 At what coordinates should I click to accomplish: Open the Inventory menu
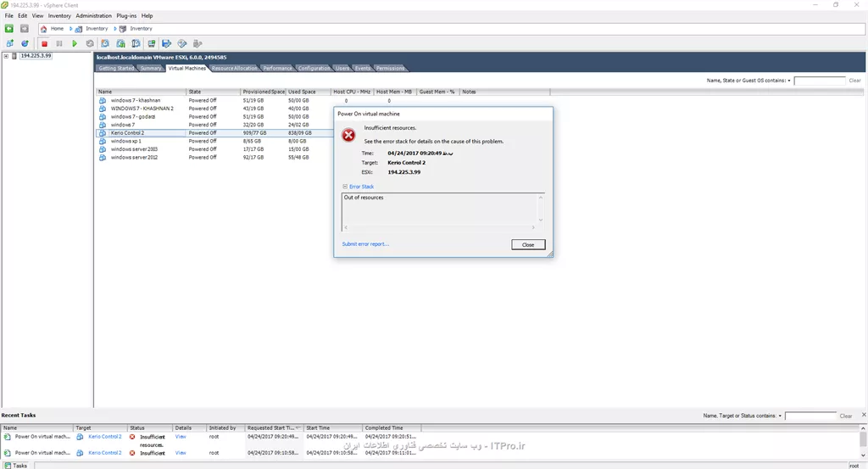[x=59, y=16]
